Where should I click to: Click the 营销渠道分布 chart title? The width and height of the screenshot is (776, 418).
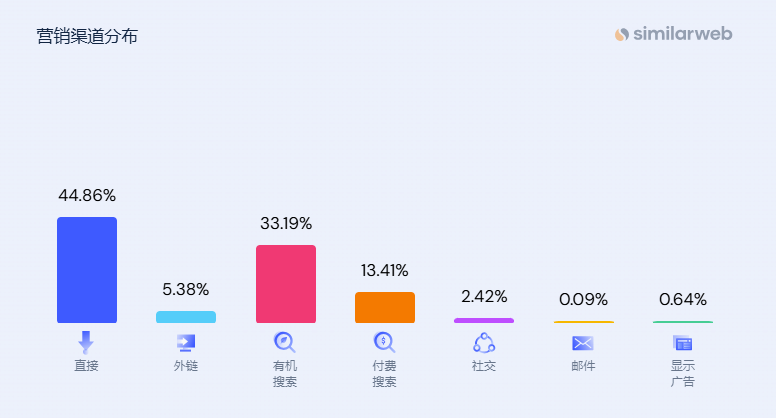click(x=87, y=37)
